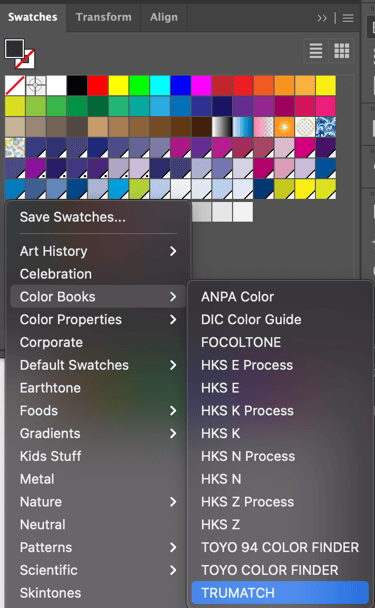
Task: Choose TOYO COLOR FINDER book
Action: [280, 570]
